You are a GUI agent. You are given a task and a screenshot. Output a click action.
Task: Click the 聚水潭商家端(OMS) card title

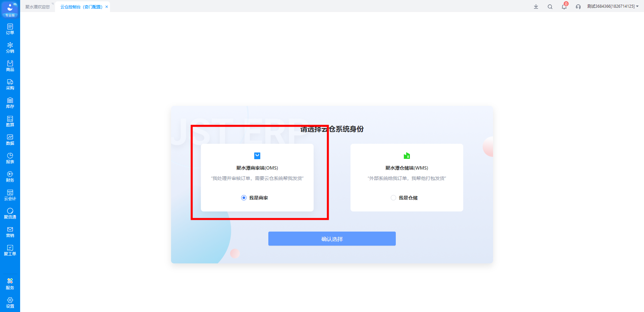pos(257,168)
